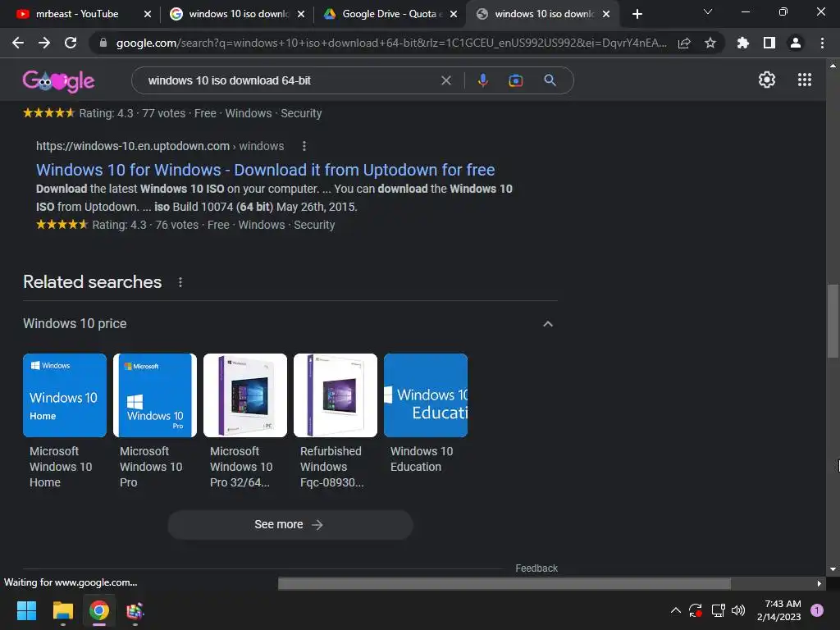This screenshot has height=630, width=840.
Task: Open Windows Start menu
Action: tap(26, 610)
